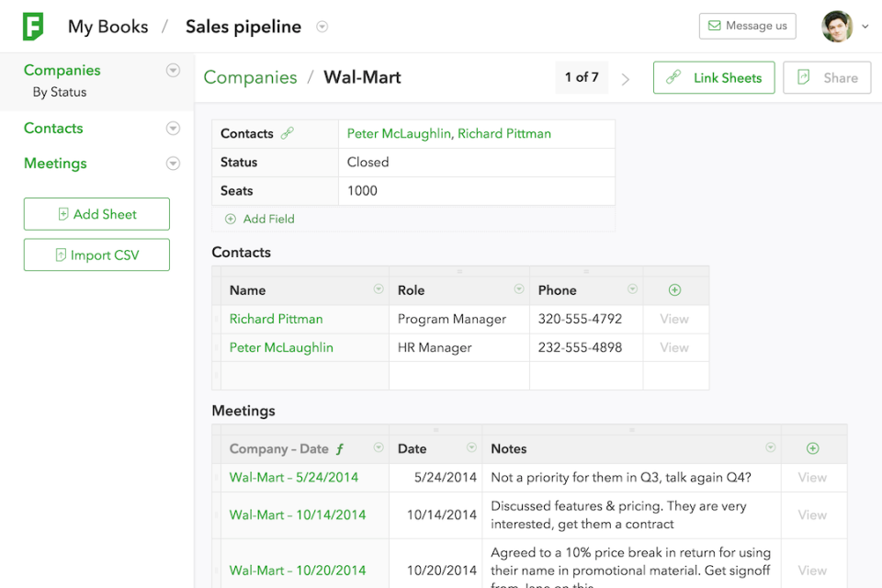Open Peter McLaughlin row in Contacts table
This screenshot has height=588, width=882.
tap(281, 347)
